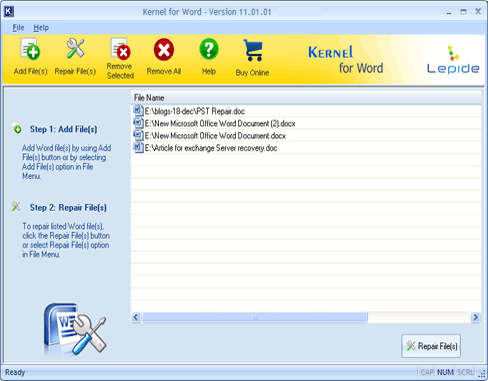Click the red Remove All icon

164,50
